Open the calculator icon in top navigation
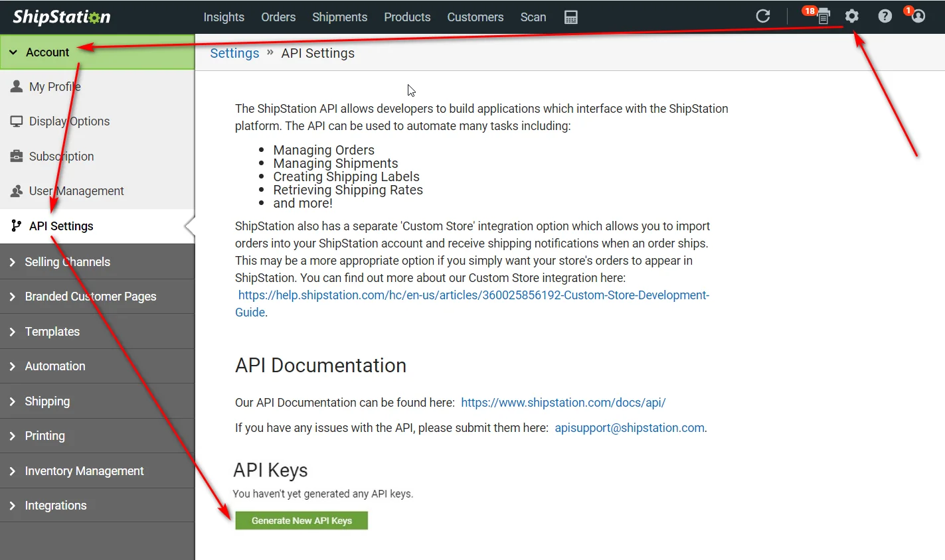945x560 pixels. 570,17
